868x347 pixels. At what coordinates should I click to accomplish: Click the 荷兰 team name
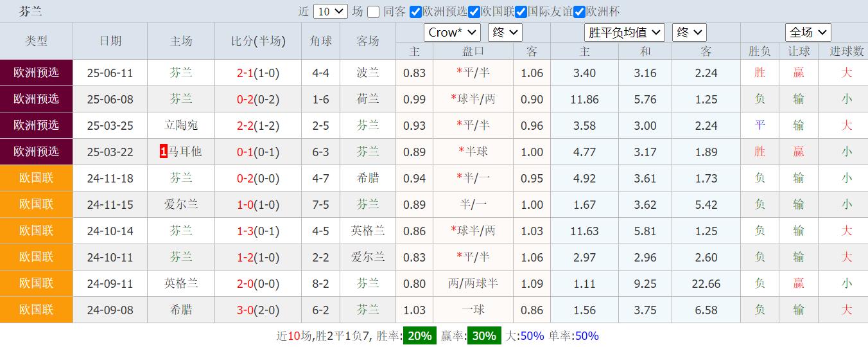[x=368, y=99]
